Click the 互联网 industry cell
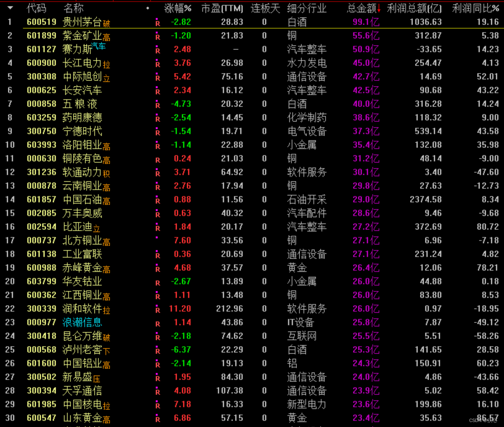 [302, 336]
